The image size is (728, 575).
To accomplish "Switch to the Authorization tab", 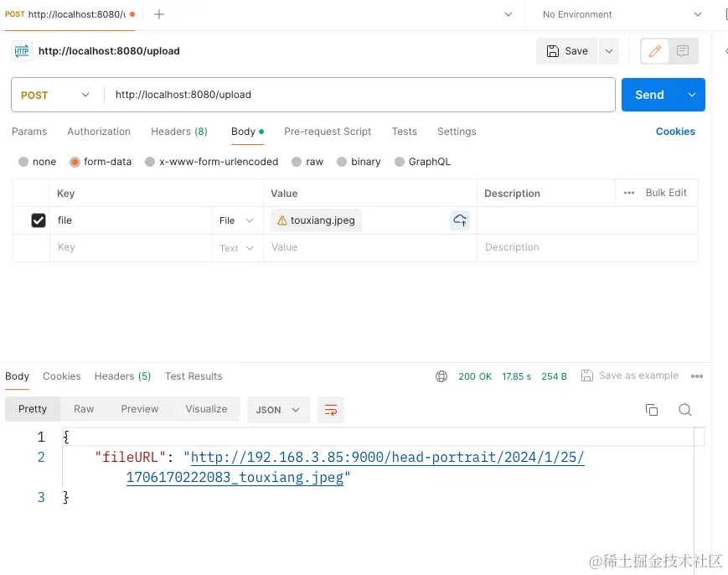I will coord(99,132).
